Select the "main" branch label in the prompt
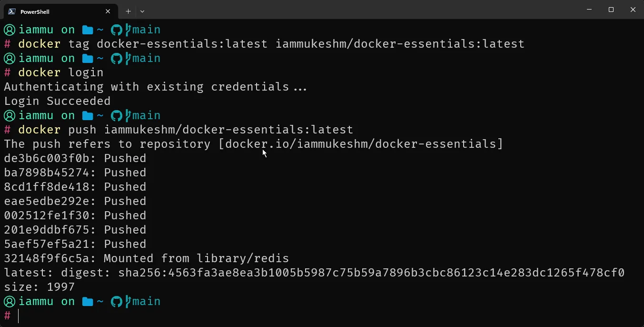Screen dimensions: 644x327 click(x=146, y=29)
